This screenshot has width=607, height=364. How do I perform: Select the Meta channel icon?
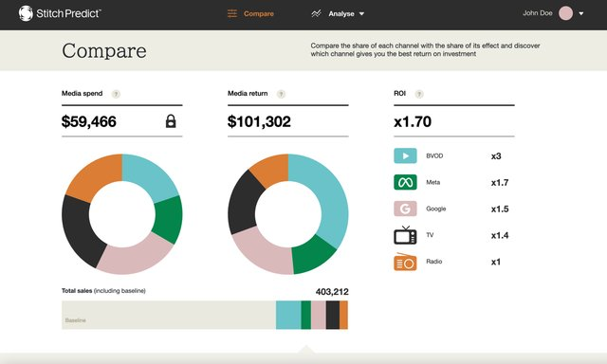[405, 182]
